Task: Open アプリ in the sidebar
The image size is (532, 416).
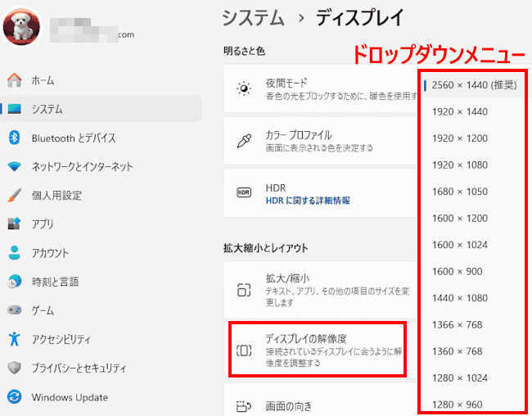Action: tap(43, 224)
